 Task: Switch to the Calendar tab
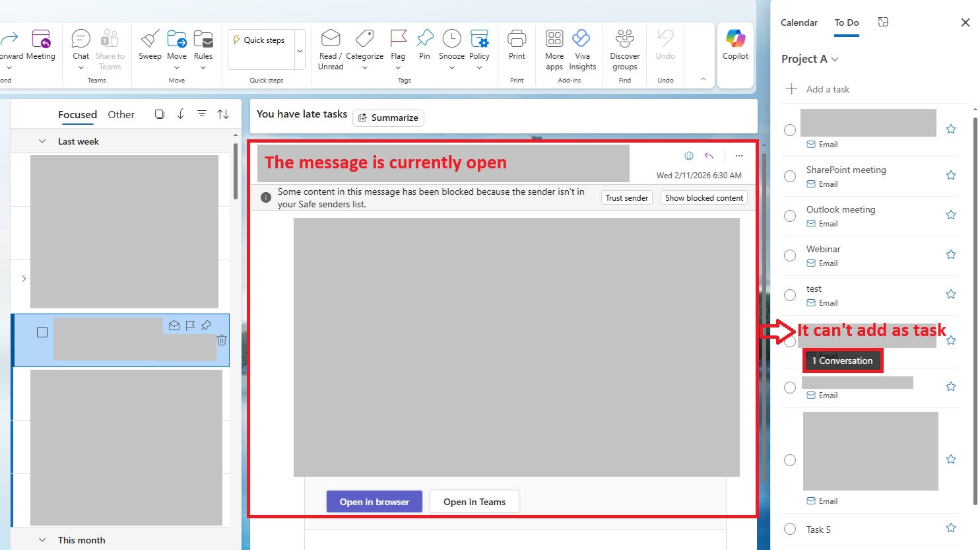coord(799,22)
